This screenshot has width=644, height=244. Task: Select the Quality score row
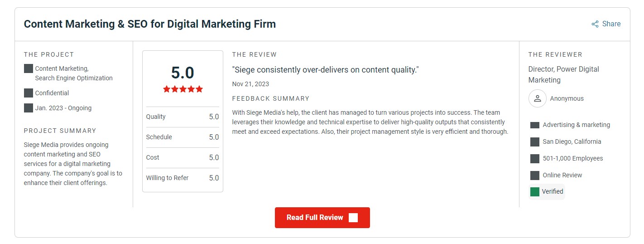coord(183,117)
